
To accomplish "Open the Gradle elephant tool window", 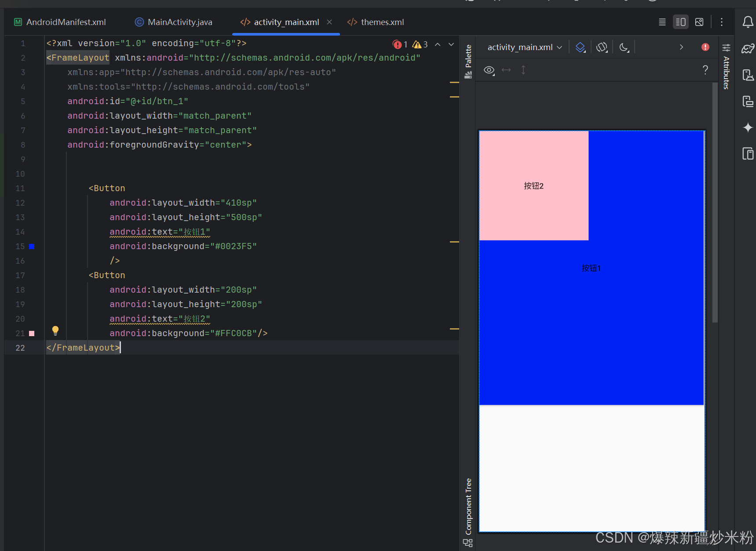I will [748, 48].
